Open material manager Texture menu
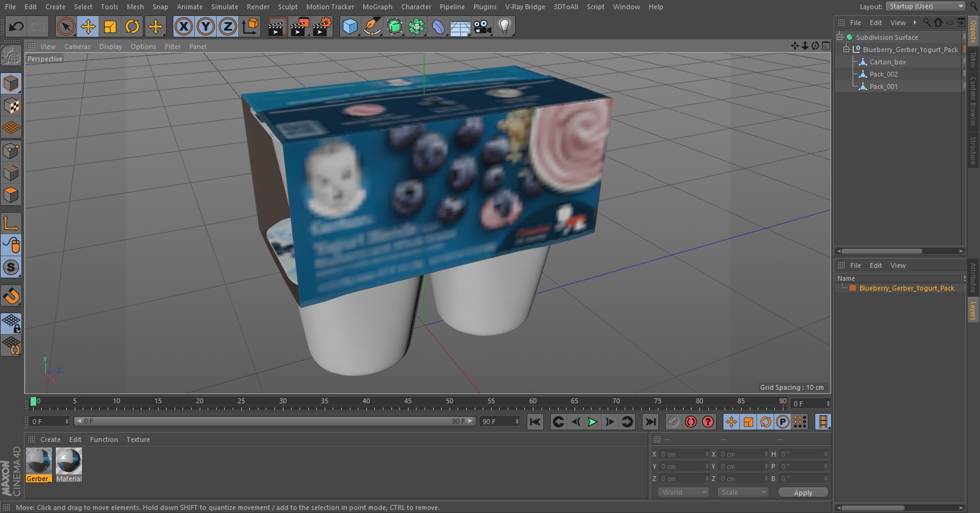The height and width of the screenshot is (513, 980). coord(138,439)
